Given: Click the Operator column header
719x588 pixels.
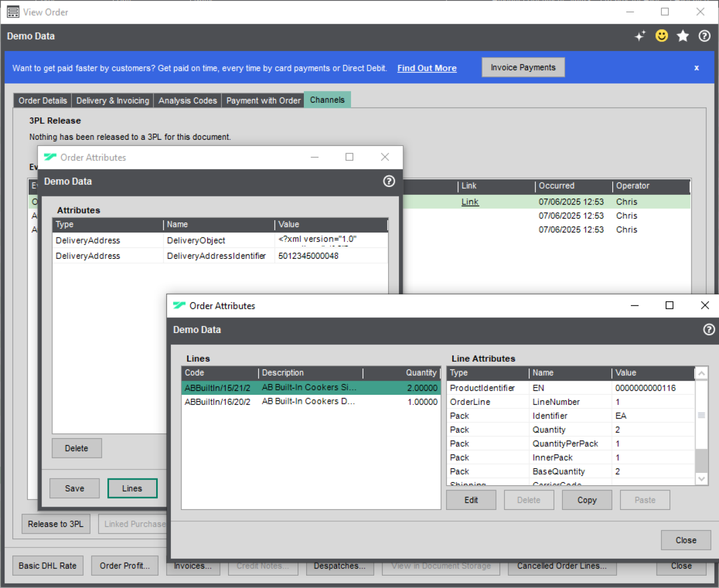Looking at the screenshot, I should (x=650, y=186).
